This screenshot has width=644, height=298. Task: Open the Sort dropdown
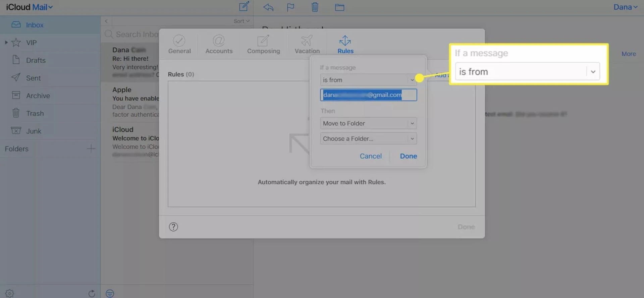[x=241, y=21]
